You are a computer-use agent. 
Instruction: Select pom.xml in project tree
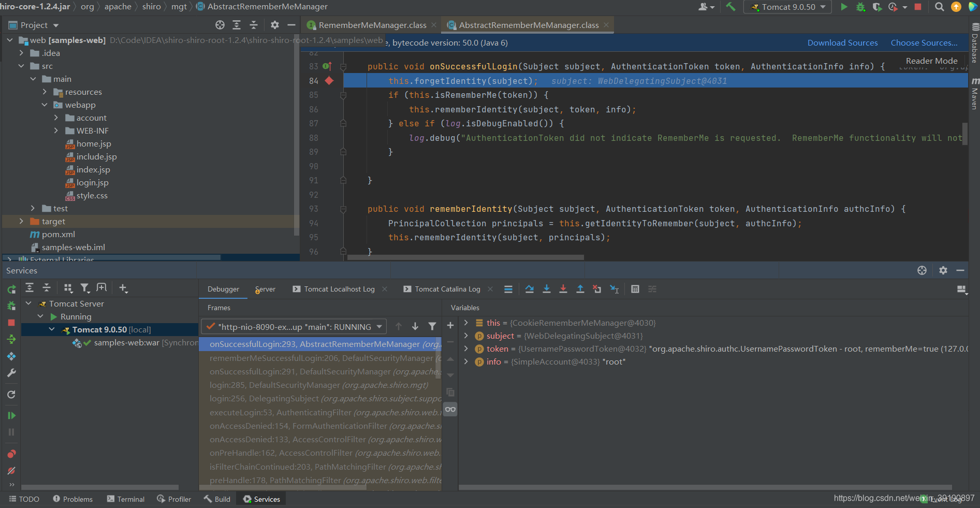[58, 234]
